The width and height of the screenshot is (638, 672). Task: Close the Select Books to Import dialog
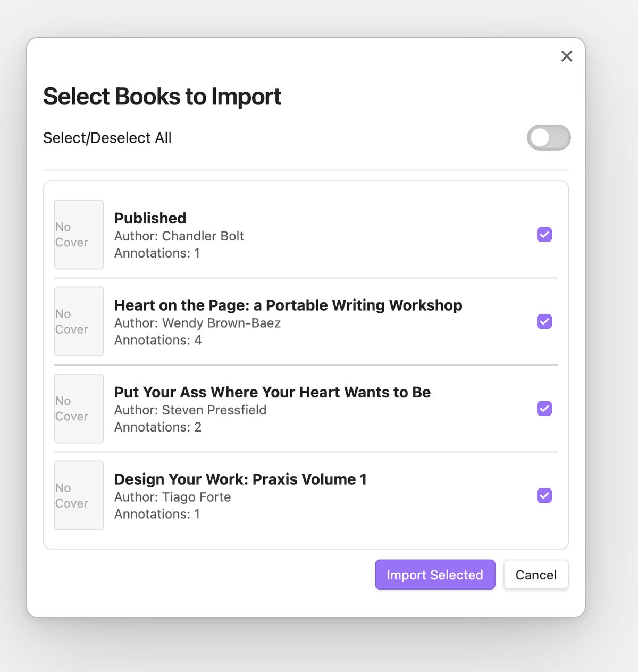pos(566,56)
